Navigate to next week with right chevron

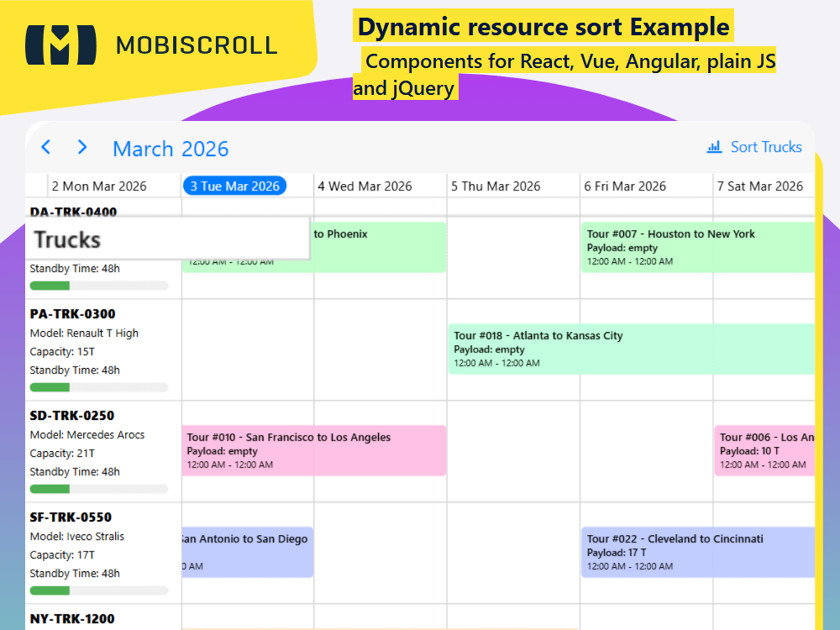(81, 146)
